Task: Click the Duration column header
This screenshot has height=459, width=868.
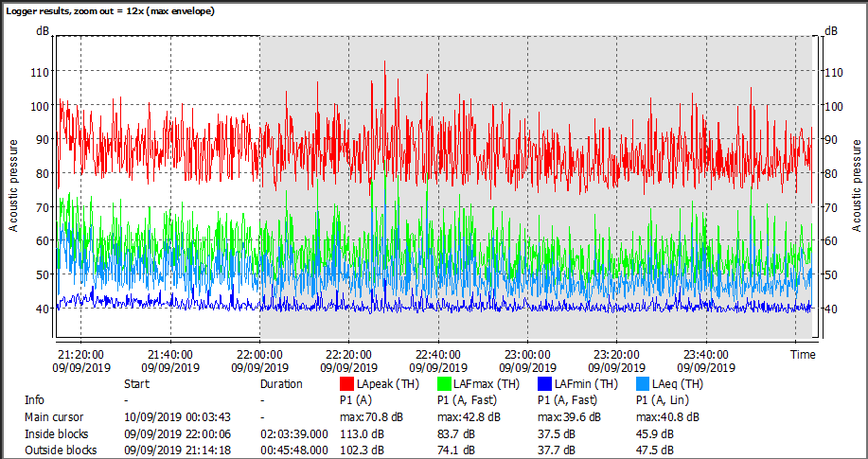Action: [x=281, y=384]
